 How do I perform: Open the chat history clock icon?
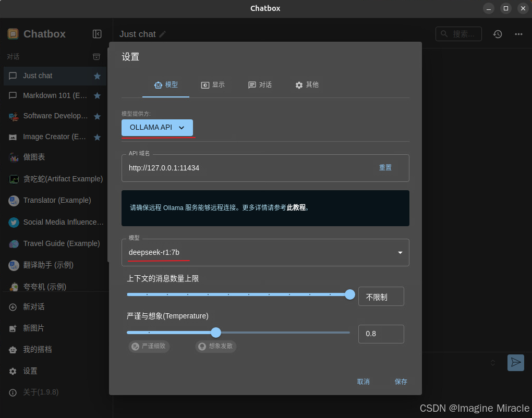(x=498, y=34)
